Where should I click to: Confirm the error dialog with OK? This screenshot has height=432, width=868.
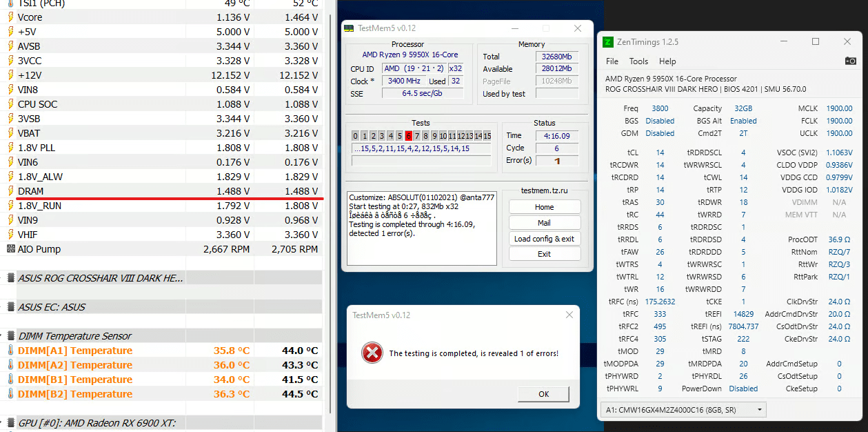point(544,394)
